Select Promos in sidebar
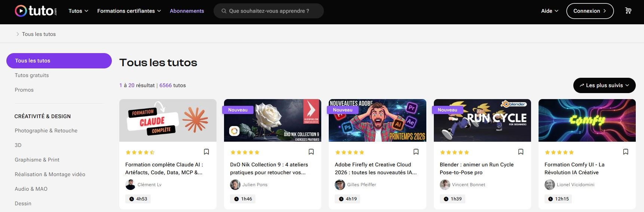The width and height of the screenshot is (644, 212). [x=24, y=90]
